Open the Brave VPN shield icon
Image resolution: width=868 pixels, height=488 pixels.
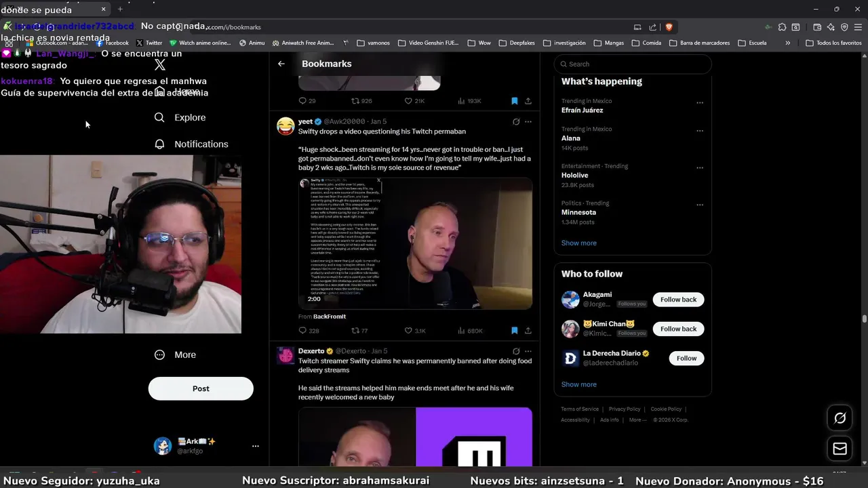pos(844,27)
